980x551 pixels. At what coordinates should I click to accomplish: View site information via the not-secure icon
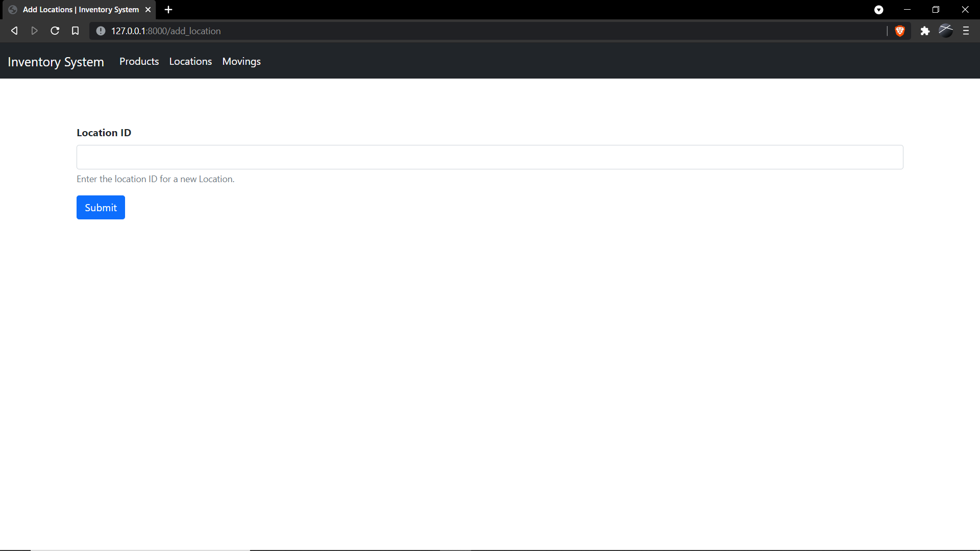click(x=101, y=31)
